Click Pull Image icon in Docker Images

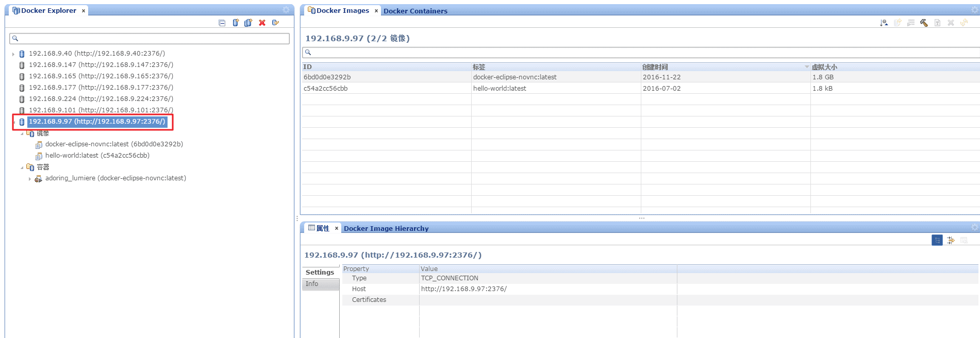pos(884,23)
